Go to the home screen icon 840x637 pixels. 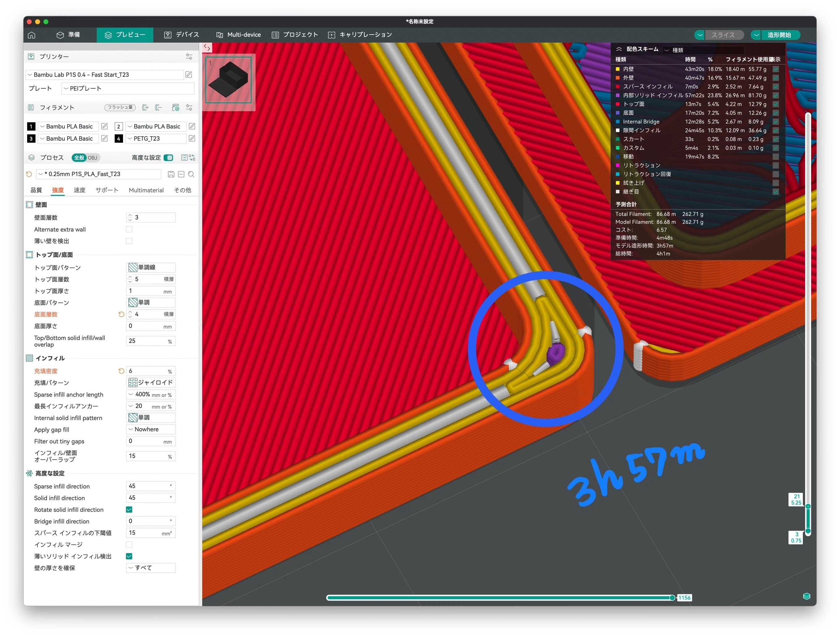click(x=32, y=35)
